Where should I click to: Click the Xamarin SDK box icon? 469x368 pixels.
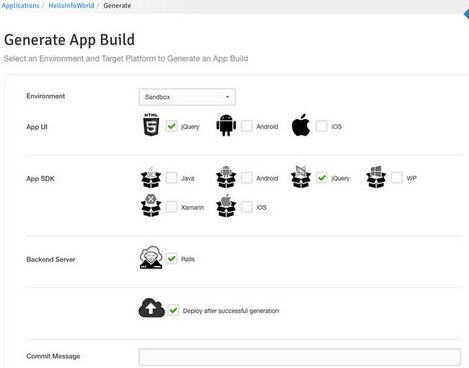tap(151, 205)
